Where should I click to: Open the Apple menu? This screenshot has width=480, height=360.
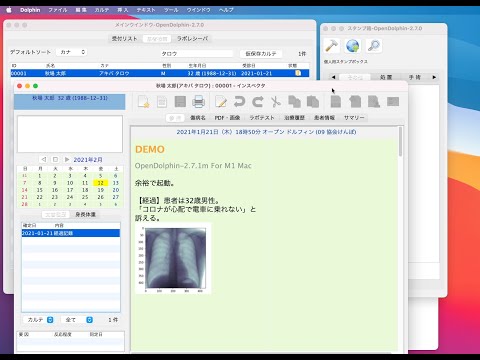point(9,10)
